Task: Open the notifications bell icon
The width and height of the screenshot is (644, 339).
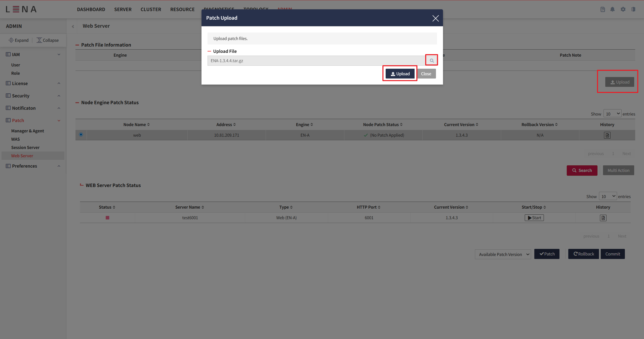Action: point(613,9)
